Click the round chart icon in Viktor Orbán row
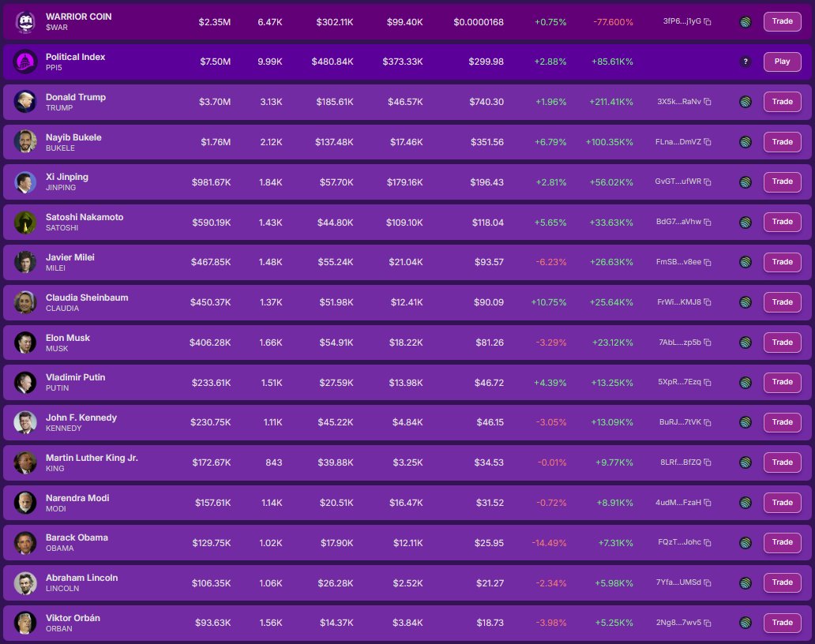815x644 pixels. tap(746, 623)
